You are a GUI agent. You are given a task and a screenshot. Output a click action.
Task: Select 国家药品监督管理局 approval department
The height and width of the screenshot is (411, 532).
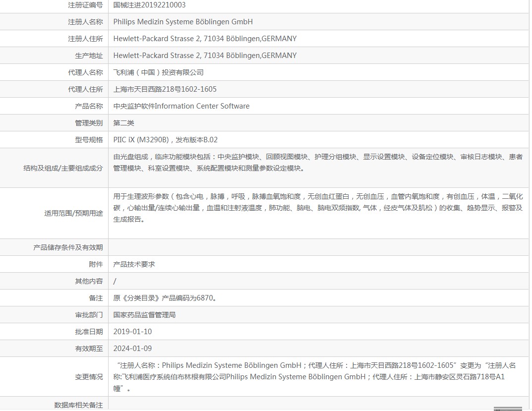145,315
